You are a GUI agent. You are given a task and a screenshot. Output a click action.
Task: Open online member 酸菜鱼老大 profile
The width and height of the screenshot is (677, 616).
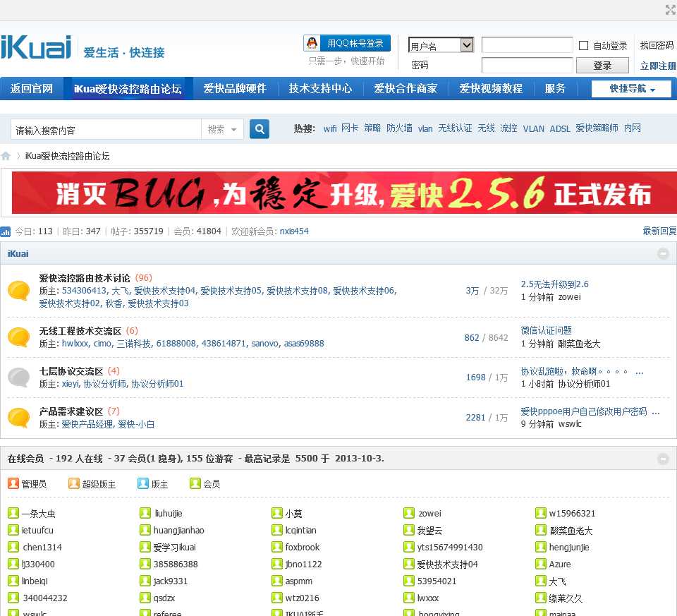coord(571,531)
